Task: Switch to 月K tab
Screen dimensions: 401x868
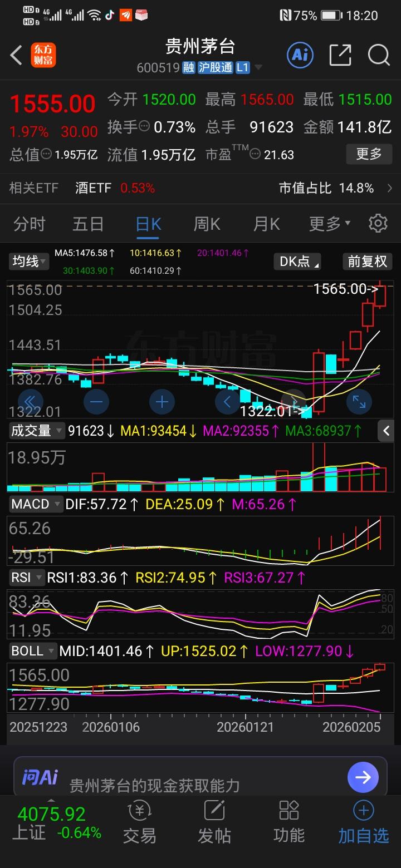Action: 266,224
